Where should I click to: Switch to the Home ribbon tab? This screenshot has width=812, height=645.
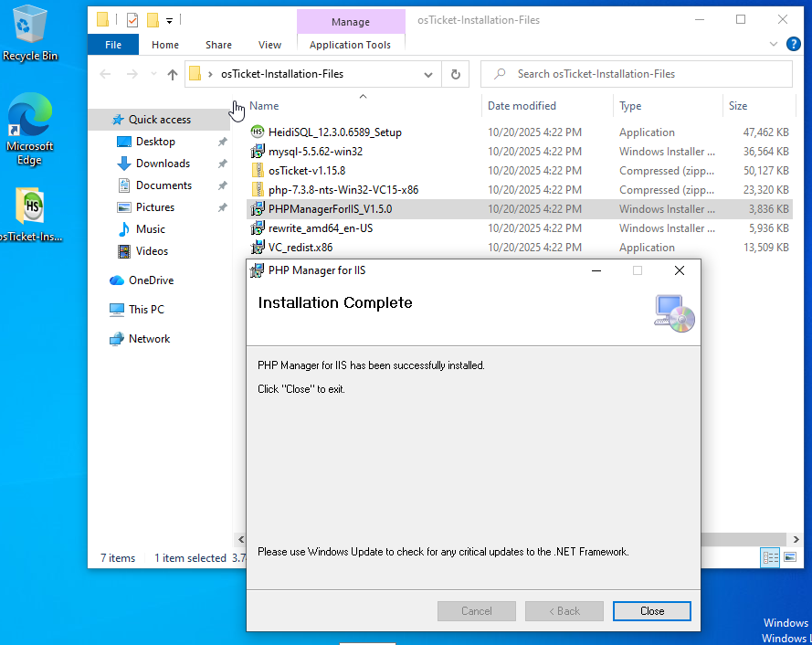(x=165, y=45)
